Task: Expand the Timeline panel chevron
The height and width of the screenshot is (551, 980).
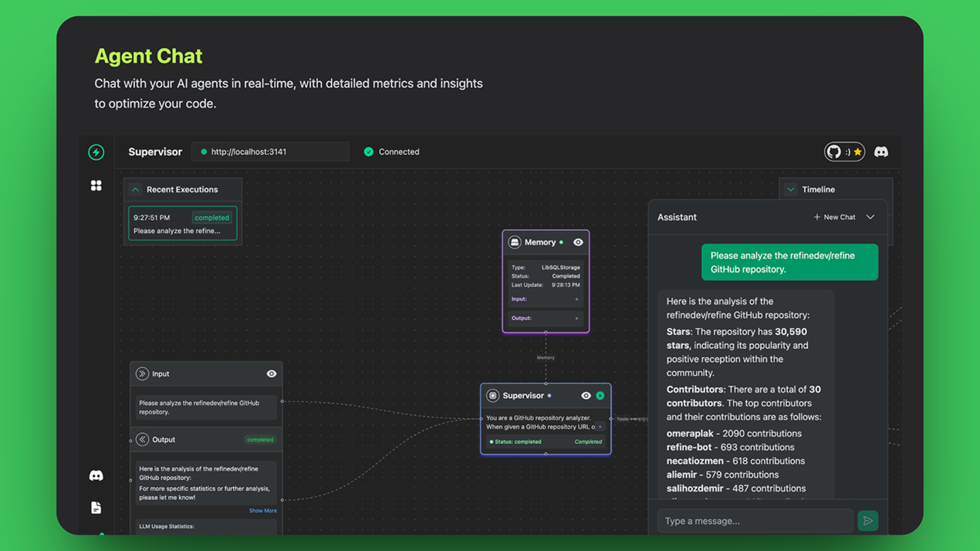Action: 791,190
